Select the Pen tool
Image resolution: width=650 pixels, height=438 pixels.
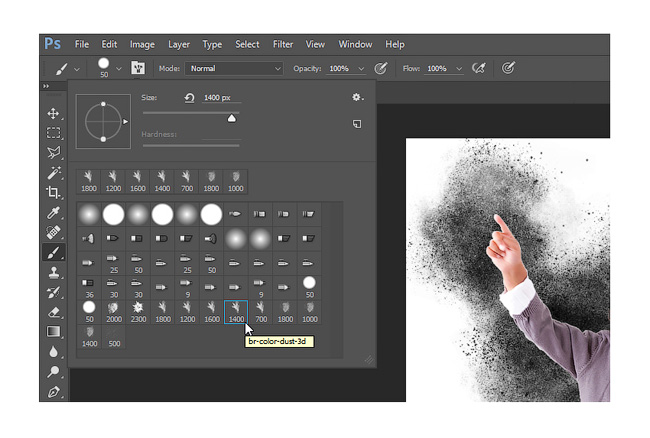[53, 392]
